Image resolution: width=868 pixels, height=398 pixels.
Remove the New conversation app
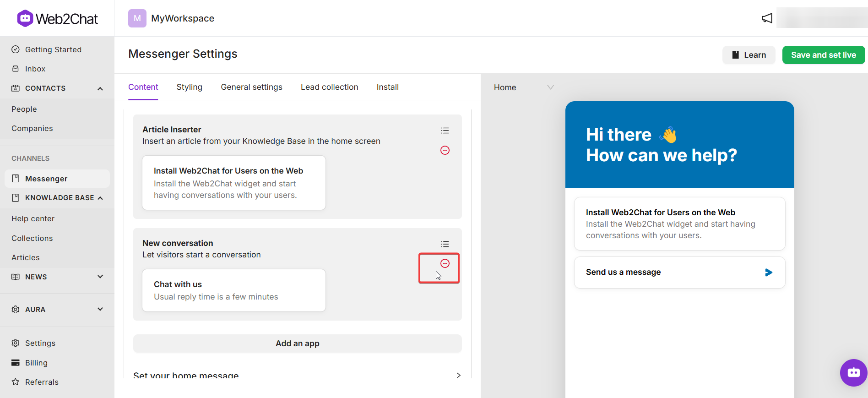click(x=445, y=263)
